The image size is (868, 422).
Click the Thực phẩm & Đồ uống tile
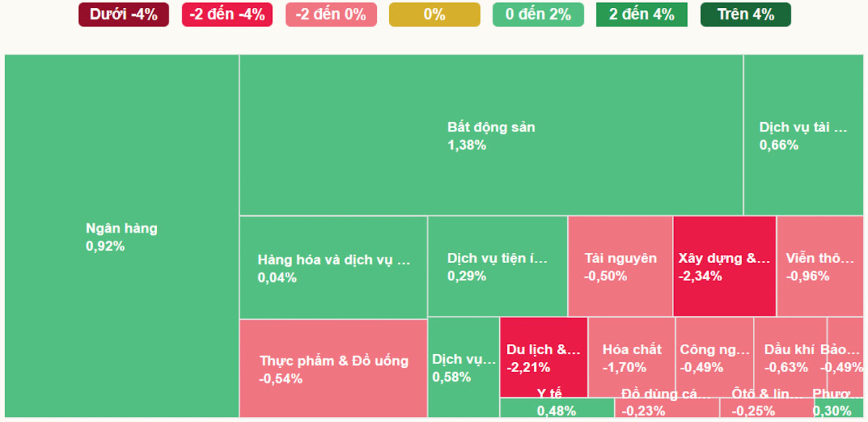point(333,368)
